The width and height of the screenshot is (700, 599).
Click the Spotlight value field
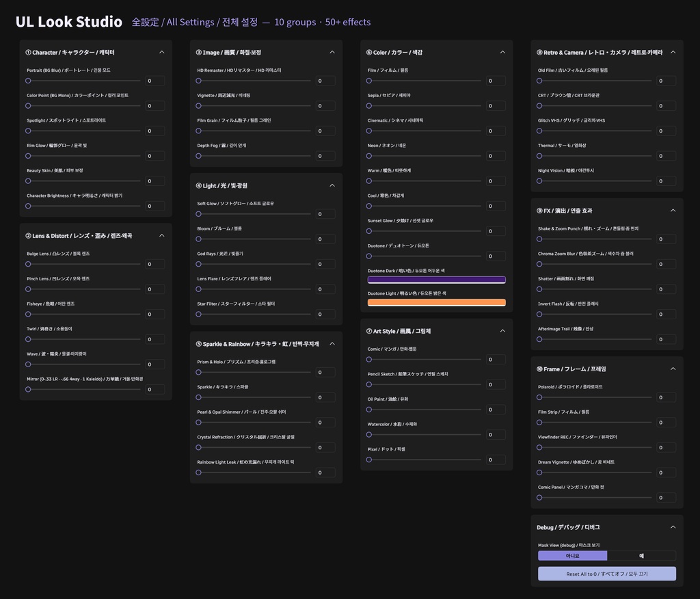[x=155, y=131]
